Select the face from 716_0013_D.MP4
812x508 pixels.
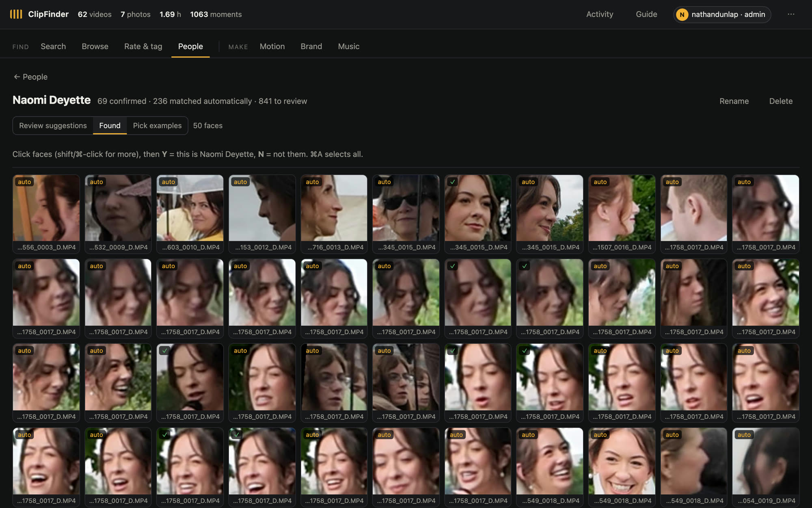(334, 208)
